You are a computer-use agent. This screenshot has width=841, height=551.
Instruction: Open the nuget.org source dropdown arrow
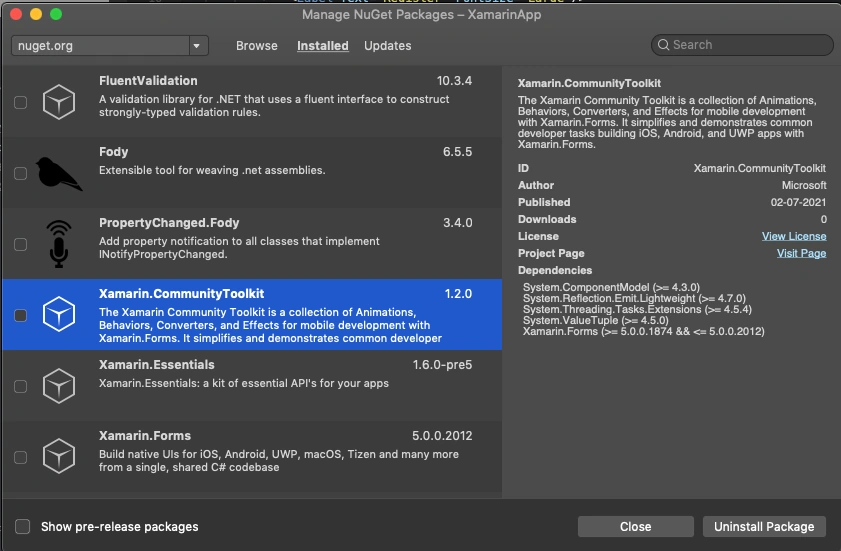pos(197,46)
